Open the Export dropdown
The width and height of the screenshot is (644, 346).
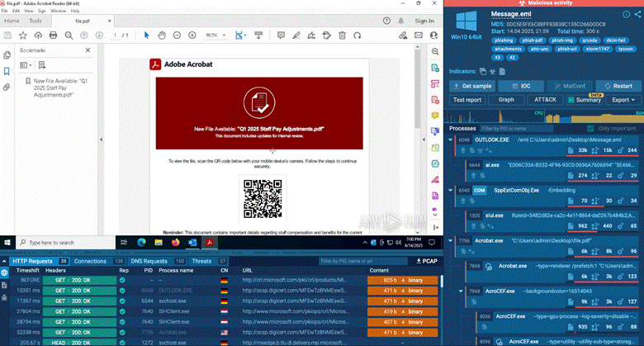coord(623,100)
